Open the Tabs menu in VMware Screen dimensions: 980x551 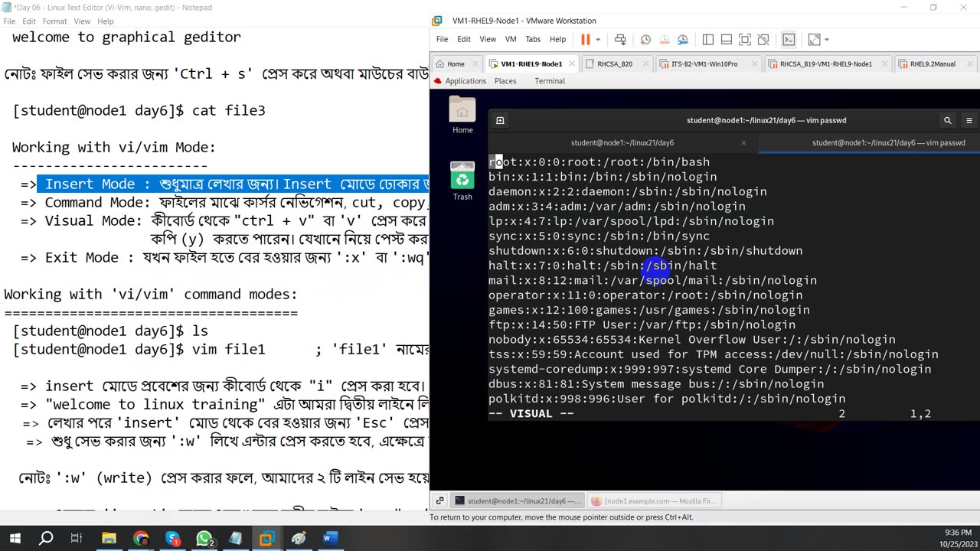pyautogui.click(x=533, y=39)
